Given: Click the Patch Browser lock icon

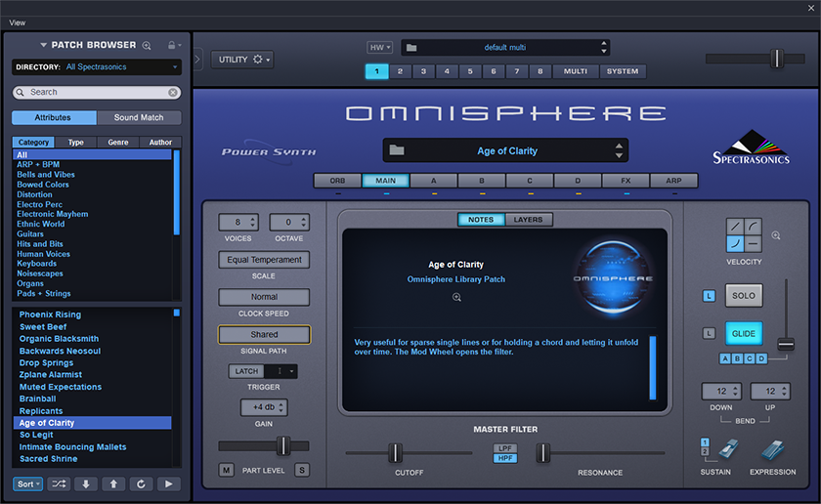Looking at the screenshot, I should tap(172, 45).
